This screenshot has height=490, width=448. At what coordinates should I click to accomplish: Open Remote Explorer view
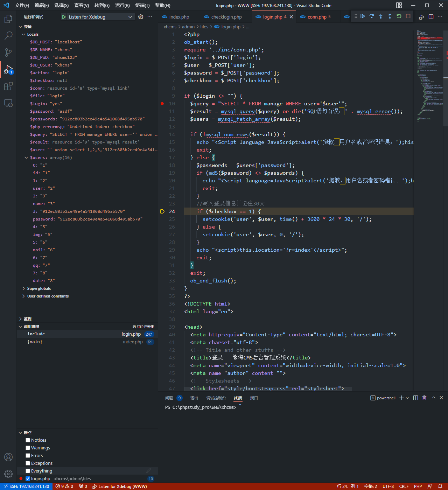click(x=8, y=103)
